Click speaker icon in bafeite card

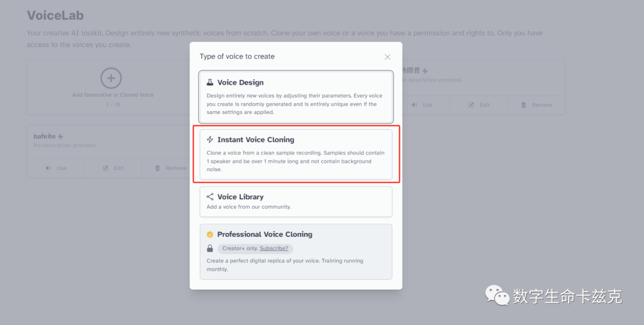pos(49,168)
